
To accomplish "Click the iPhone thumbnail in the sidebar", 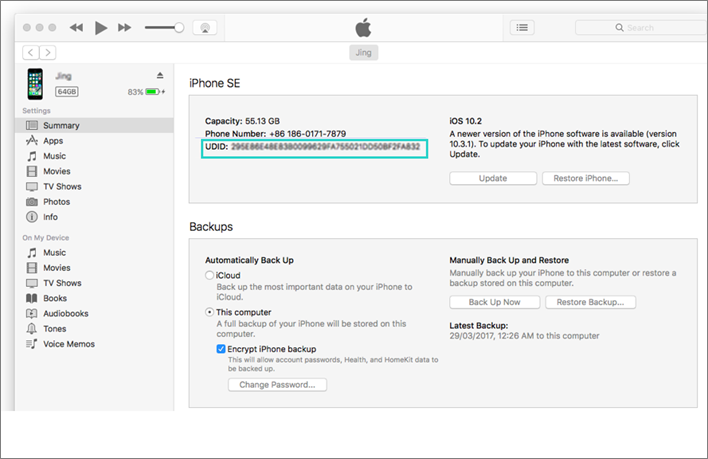I will [35, 84].
